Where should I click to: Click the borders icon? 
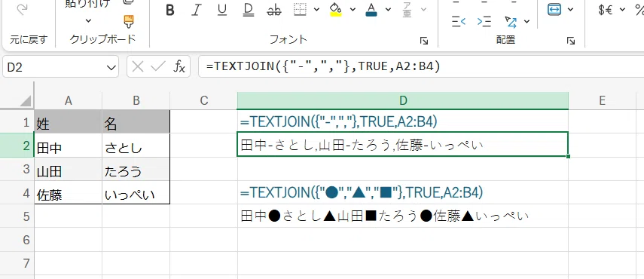pyautogui.click(x=301, y=10)
